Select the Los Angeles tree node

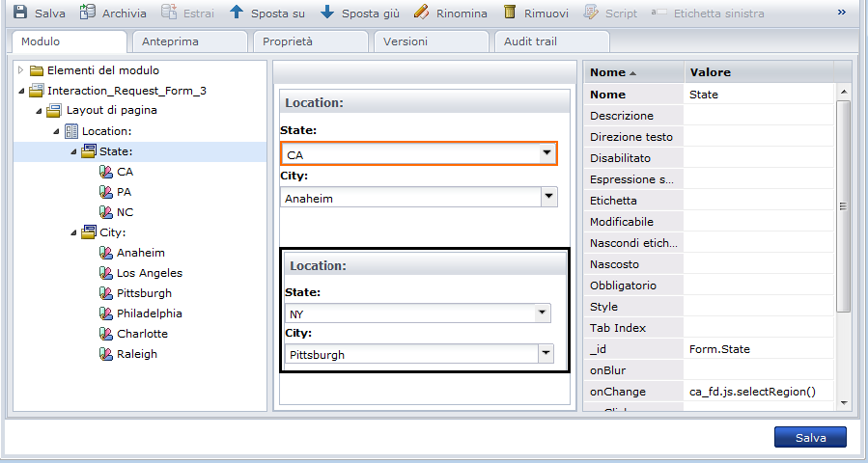click(x=149, y=273)
